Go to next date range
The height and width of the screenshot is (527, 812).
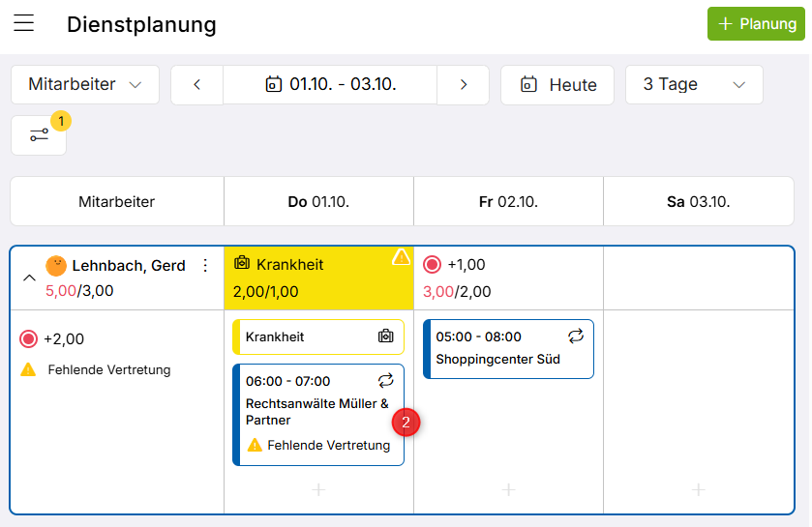463,85
